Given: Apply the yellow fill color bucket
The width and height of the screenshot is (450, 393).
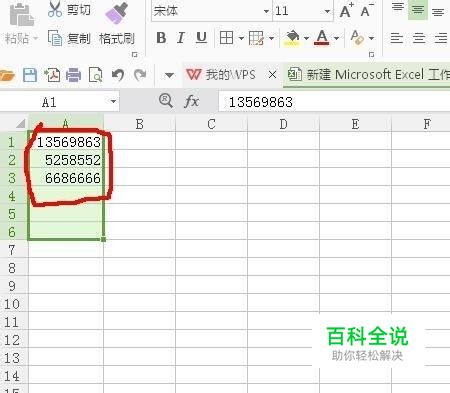Looking at the screenshot, I should [292, 38].
